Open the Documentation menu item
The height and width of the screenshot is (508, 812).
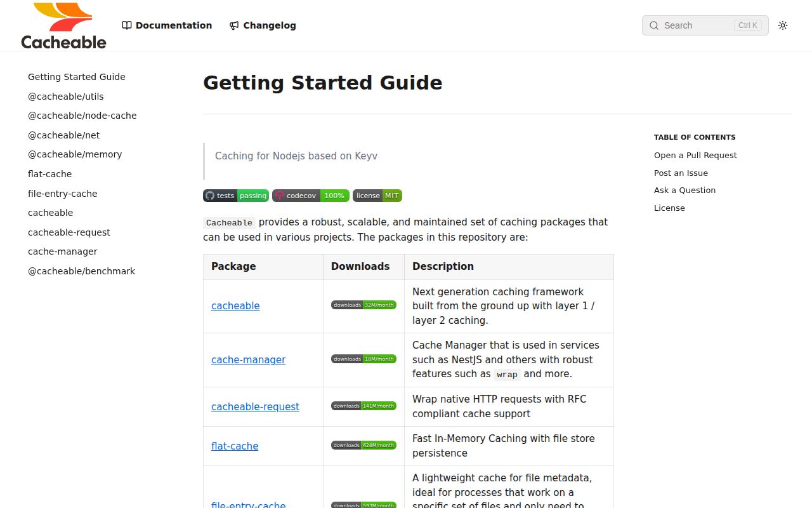(x=167, y=25)
